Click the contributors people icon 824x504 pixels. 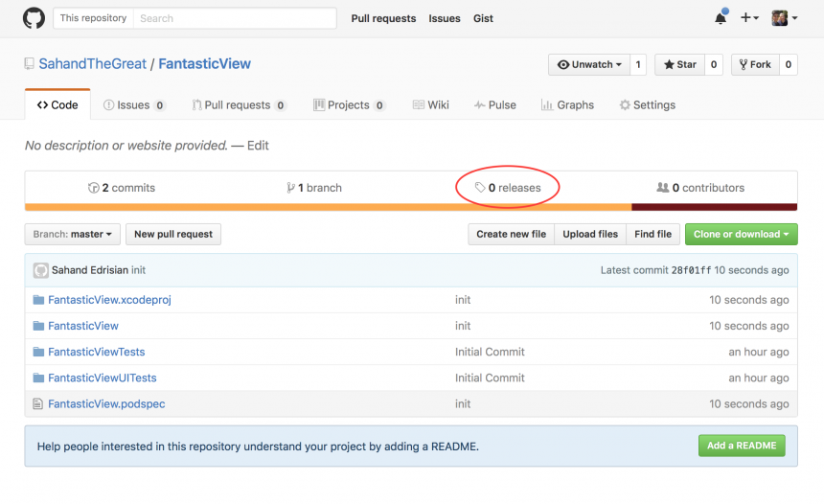[662, 188]
